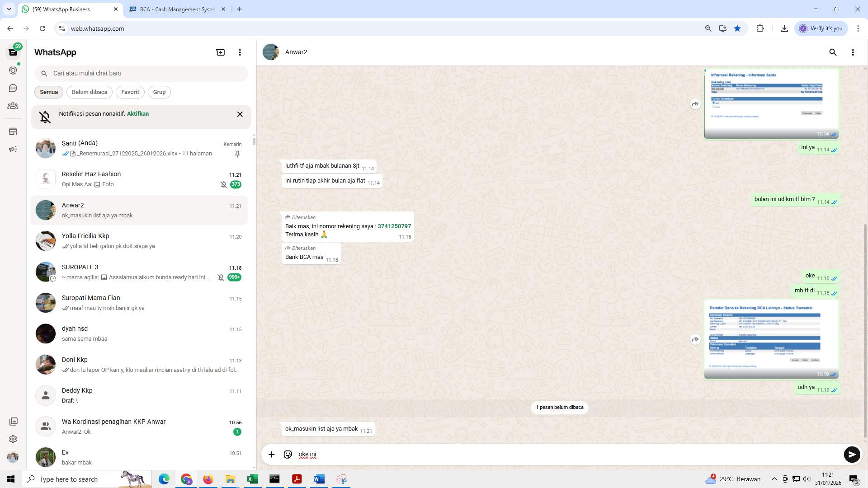Viewport: 868px width, 488px height.
Task: Attach a file using the plus icon
Action: coord(271,454)
